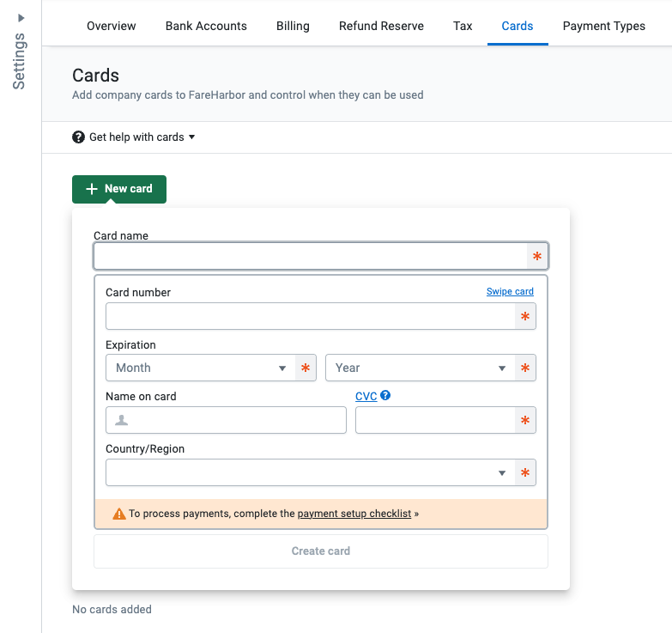Screen dimensions: 672x633
Task: Switch to the Tax tab
Action: 463,26
